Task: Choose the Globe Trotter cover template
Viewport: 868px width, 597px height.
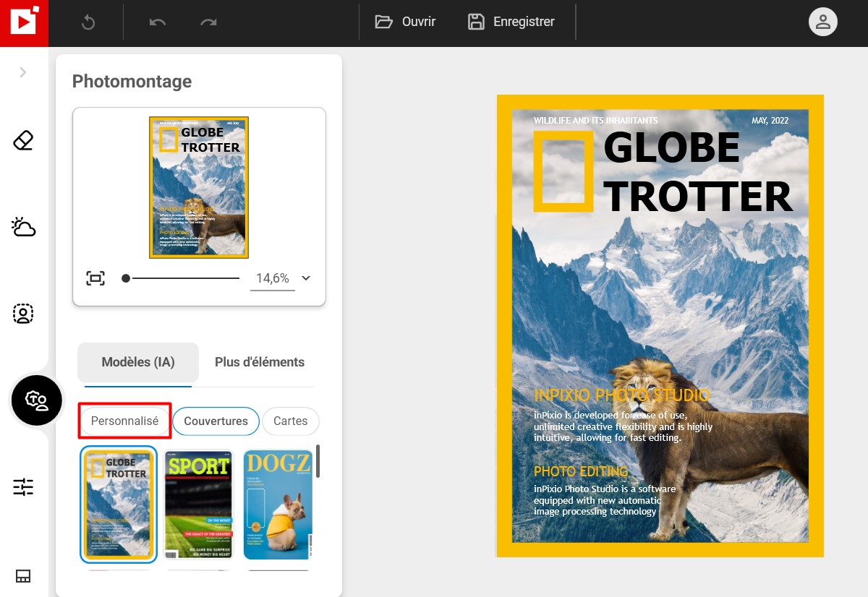Action: tap(119, 504)
